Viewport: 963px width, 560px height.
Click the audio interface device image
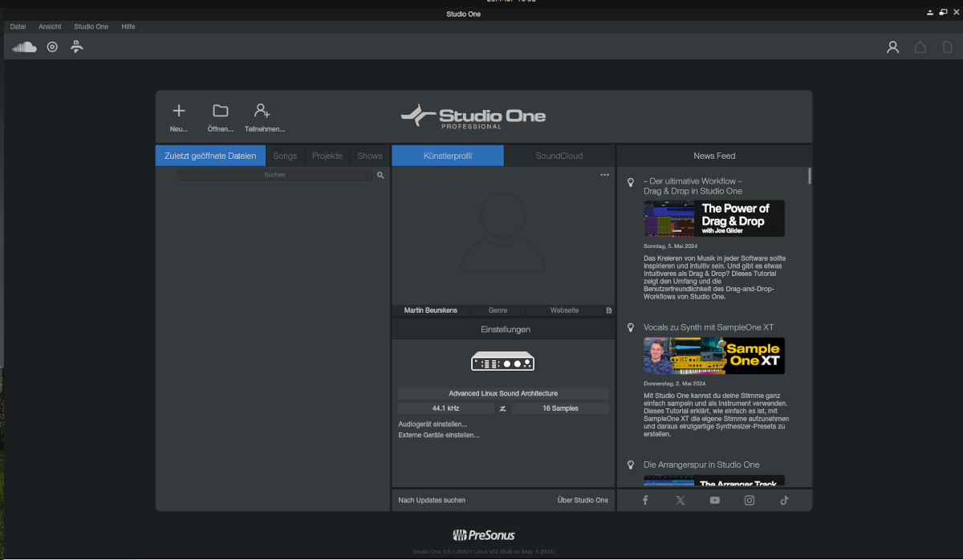pyautogui.click(x=502, y=362)
